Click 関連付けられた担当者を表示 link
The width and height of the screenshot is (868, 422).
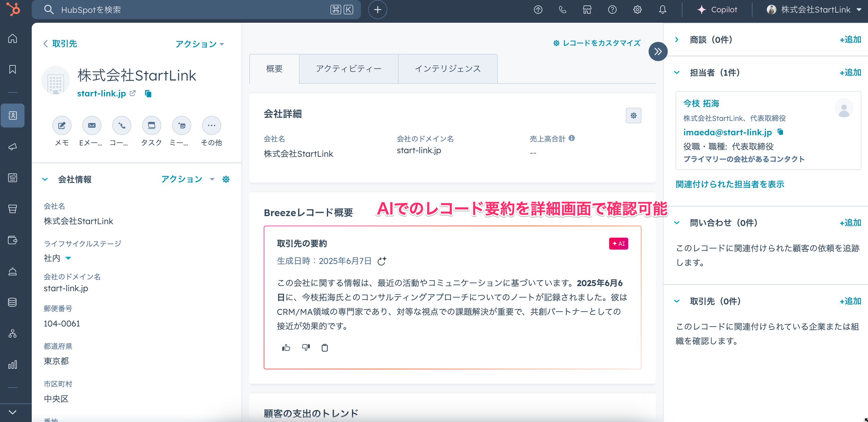[x=730, y=184]
